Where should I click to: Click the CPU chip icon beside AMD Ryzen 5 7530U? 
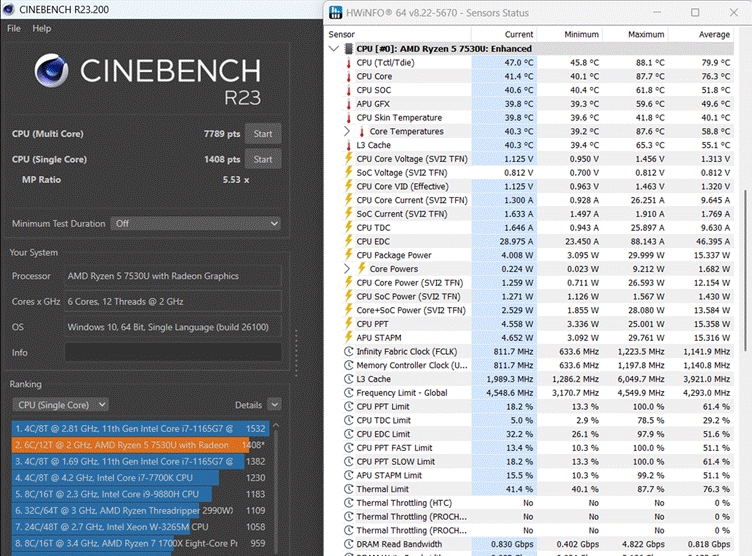(x=349, y=48)
